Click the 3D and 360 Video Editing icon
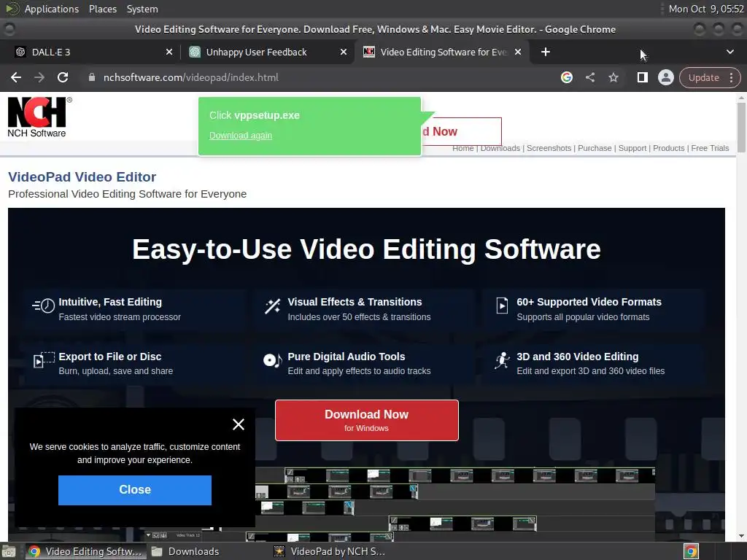The width and height of the screenshot is (747, 560). tap(502, 361)
